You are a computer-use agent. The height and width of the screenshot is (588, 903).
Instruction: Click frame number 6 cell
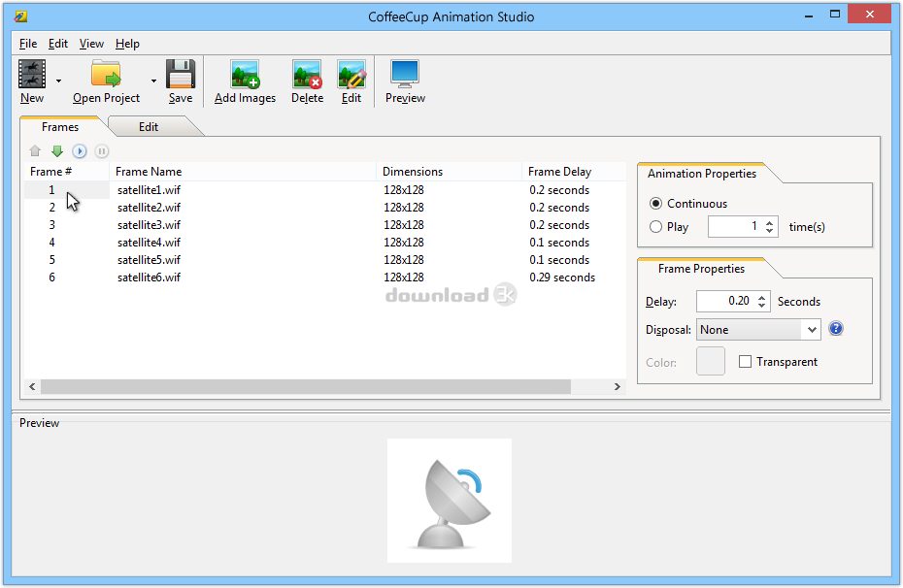51,278
